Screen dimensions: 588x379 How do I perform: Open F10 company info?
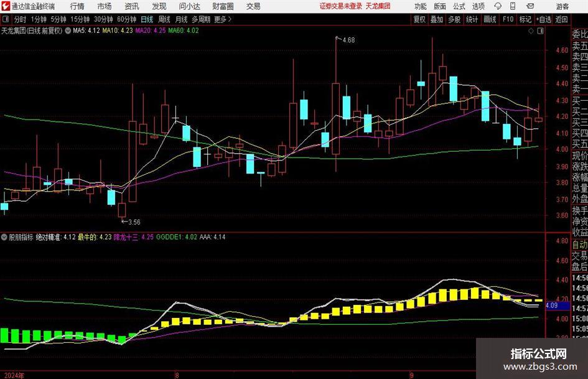tap(508, 19)
